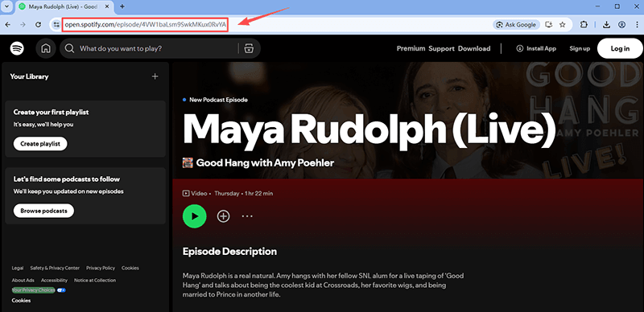Viewport: 644px width, 312px height.
Task: Open the Chrome profile icon
Action: pos(621,25)
